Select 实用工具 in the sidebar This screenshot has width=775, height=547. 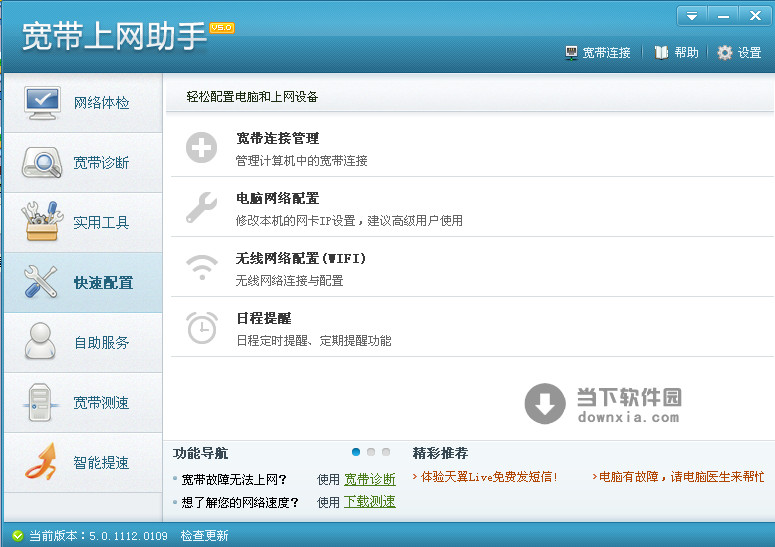83,222
